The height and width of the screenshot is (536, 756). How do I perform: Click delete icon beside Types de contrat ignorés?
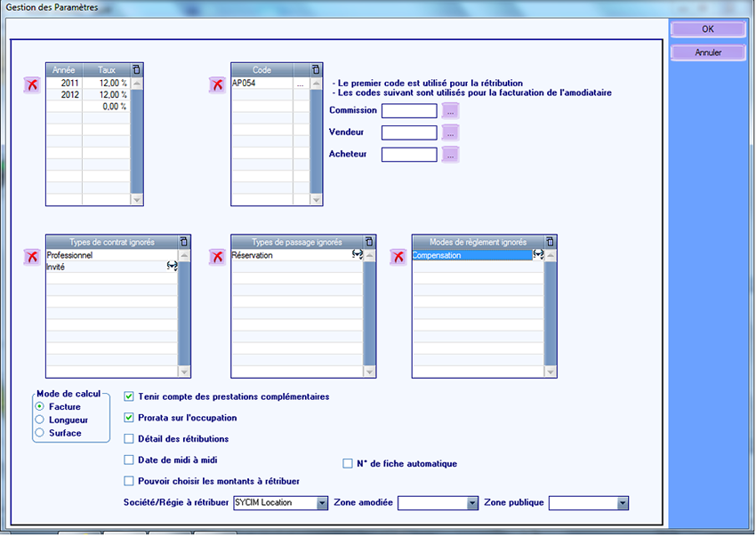point(31,257)
